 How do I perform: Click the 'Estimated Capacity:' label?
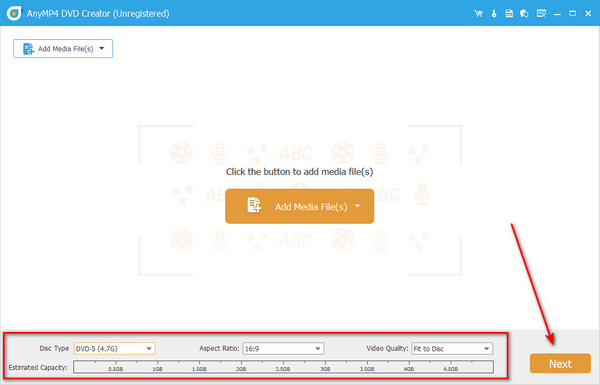click(x=38, y=367)
